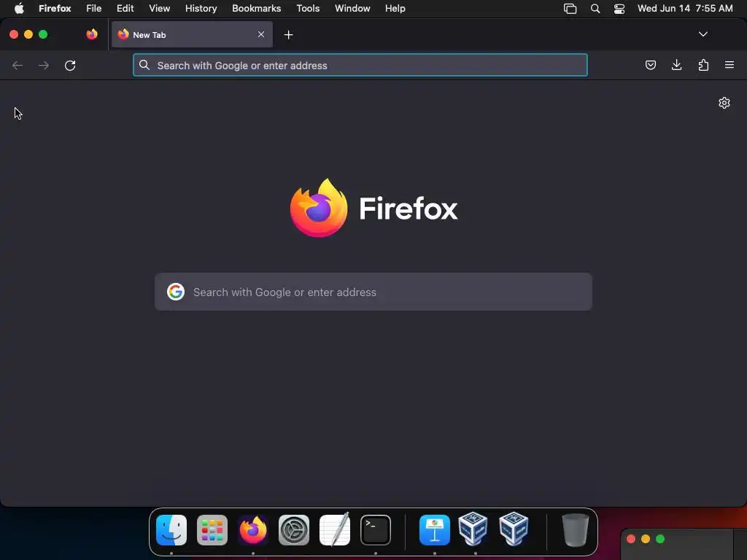747x560 pixels.
Task: Open Trash from the Dock
Action: click(575, 529)
